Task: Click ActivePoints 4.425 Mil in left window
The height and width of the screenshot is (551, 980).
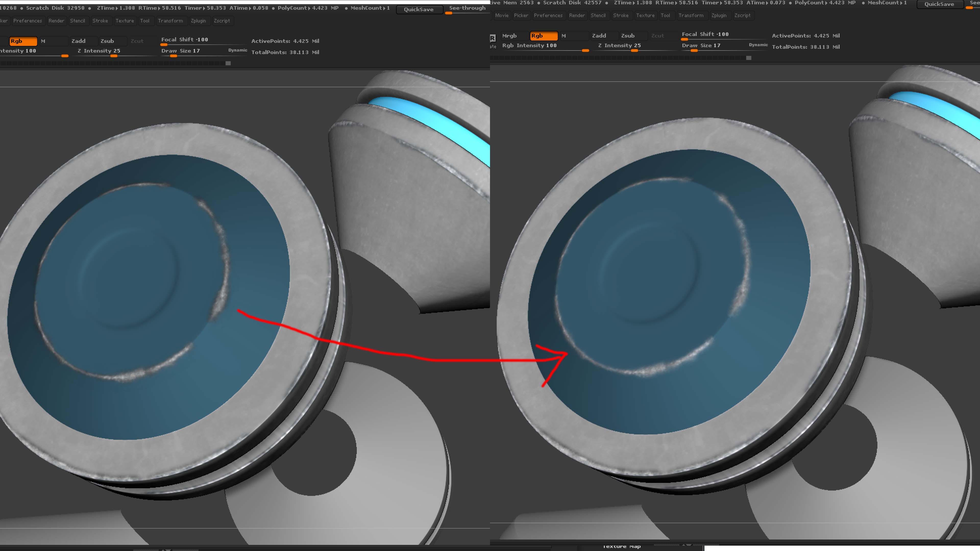Action: click(x=285, y=41)
